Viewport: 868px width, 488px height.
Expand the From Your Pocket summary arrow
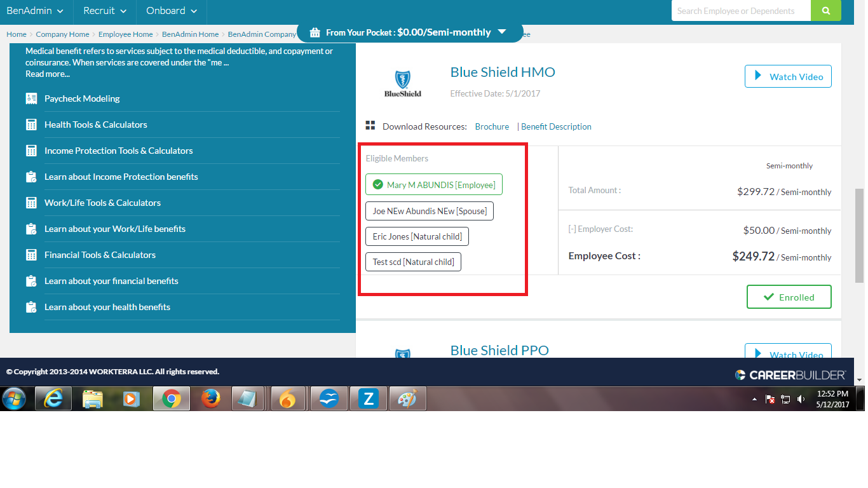tap(502, 32)
